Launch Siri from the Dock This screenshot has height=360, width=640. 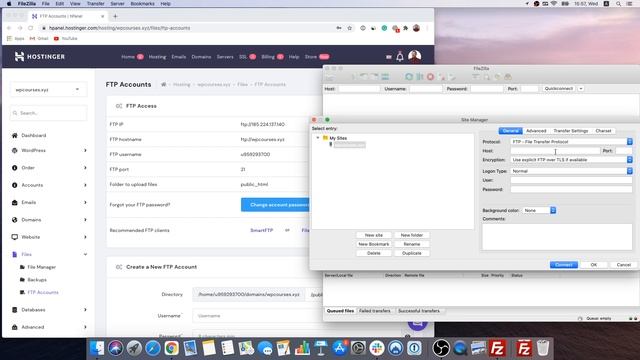coord(116,348)
